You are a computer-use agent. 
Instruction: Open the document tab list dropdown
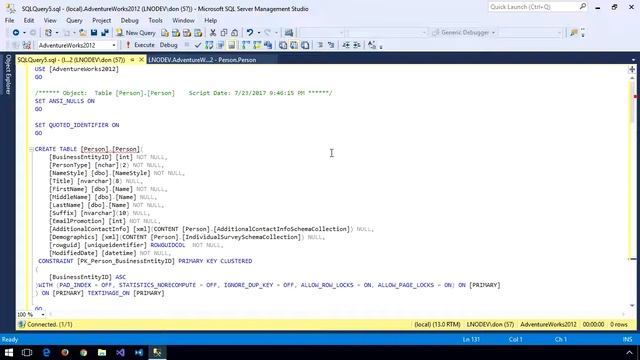coord(633,60)
